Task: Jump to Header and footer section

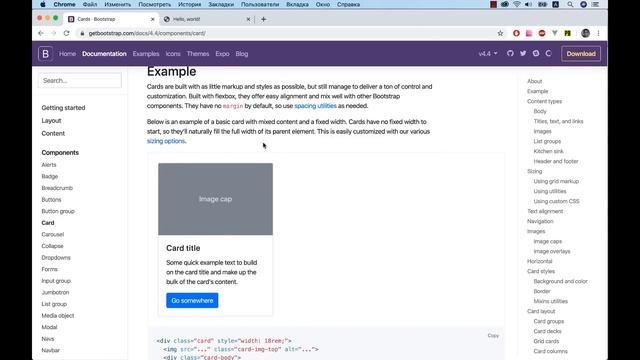Action: tap(556, 161)
